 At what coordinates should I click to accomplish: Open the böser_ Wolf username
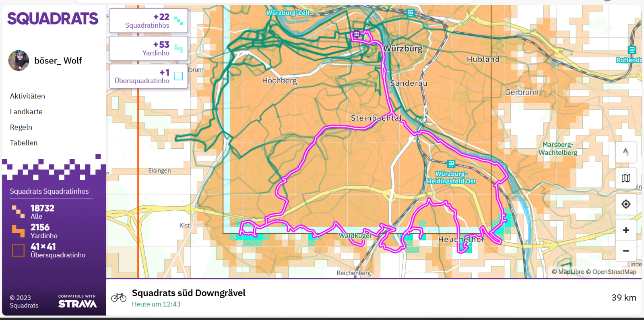pos(58,61)
